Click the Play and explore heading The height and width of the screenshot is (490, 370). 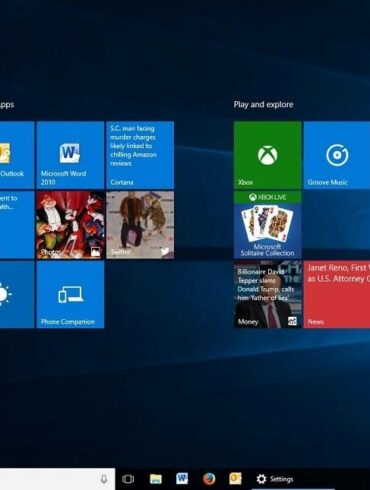263,105
